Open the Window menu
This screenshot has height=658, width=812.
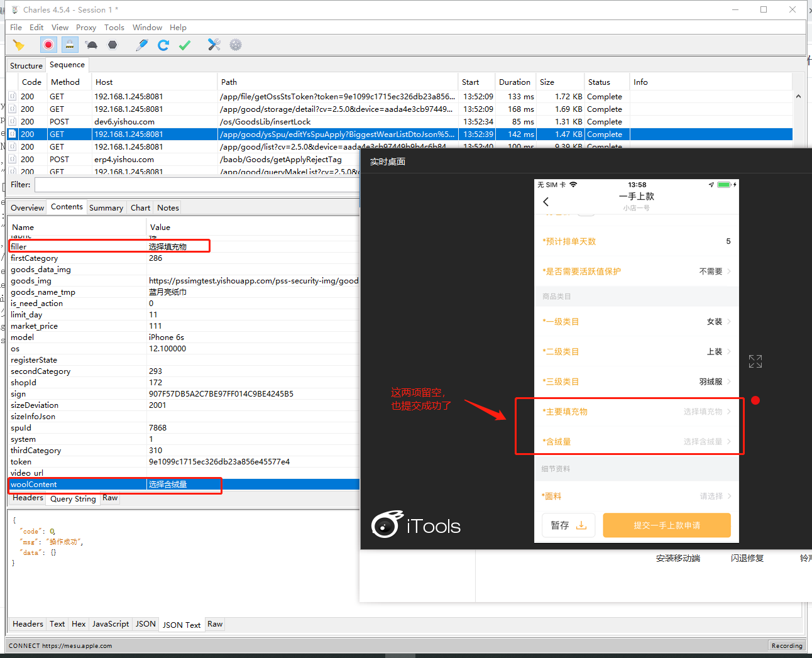pyautogui.click(x=147, y=28)
